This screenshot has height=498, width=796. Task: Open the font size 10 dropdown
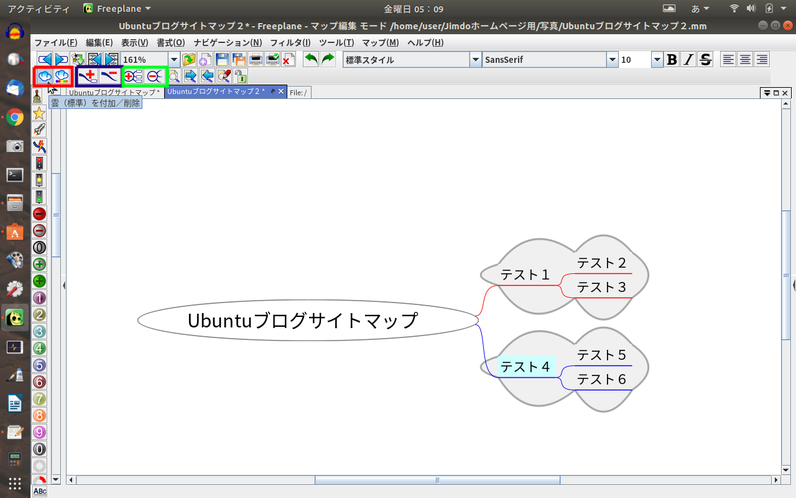coord(657,59)
